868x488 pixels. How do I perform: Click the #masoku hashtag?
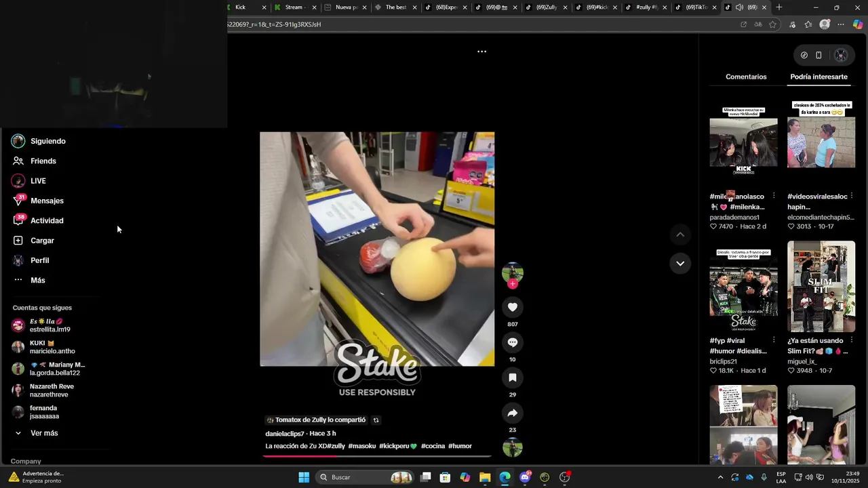pos(361,446)
